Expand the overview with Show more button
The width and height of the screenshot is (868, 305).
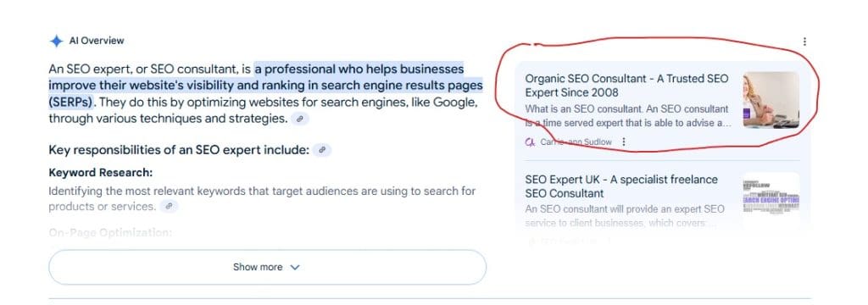(267, 268)
